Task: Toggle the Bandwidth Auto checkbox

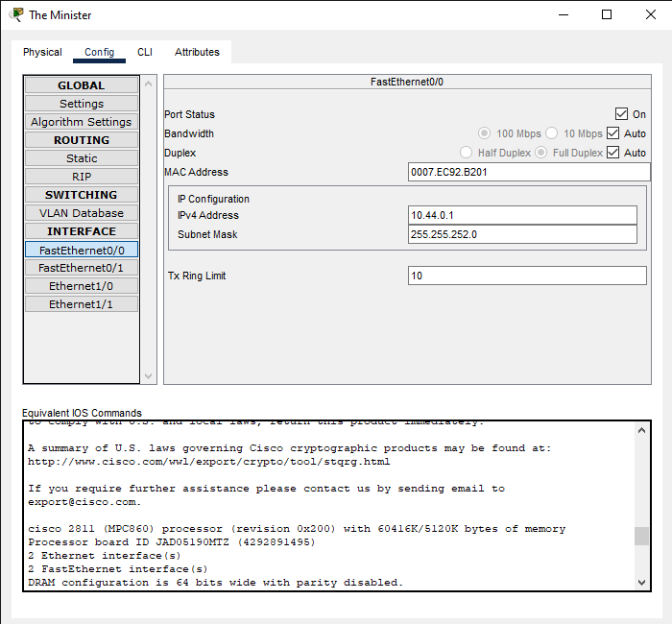Action: click(x=612, y=133)
